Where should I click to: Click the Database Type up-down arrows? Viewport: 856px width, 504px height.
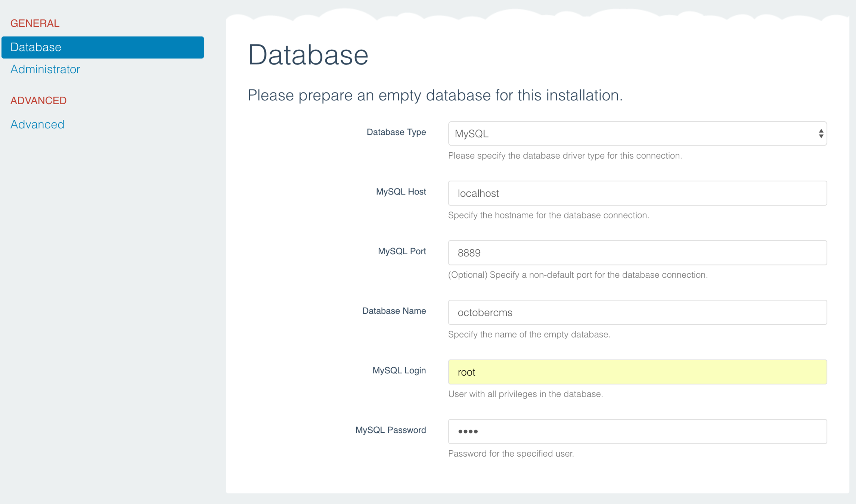[821, 134]
